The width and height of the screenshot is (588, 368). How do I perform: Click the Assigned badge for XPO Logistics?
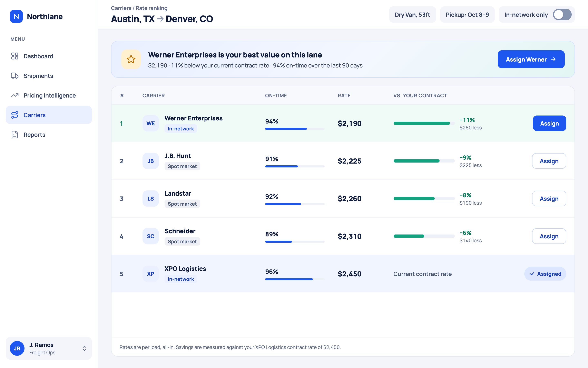tap(545, 274)
